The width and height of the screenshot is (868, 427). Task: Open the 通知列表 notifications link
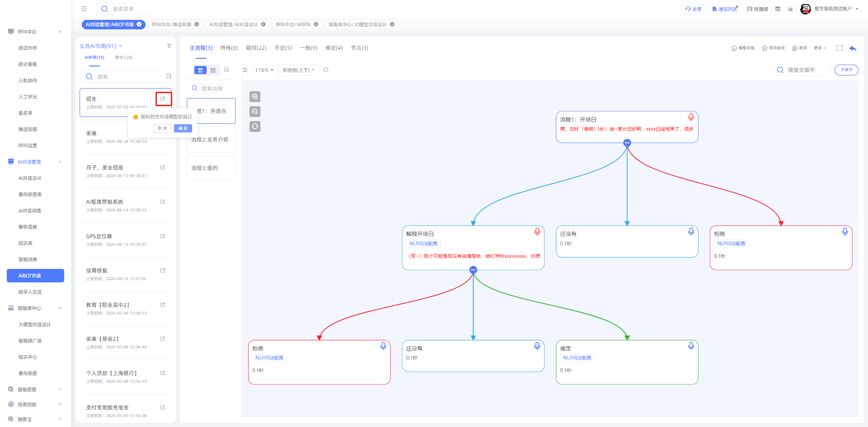click(x=725, y=9)
